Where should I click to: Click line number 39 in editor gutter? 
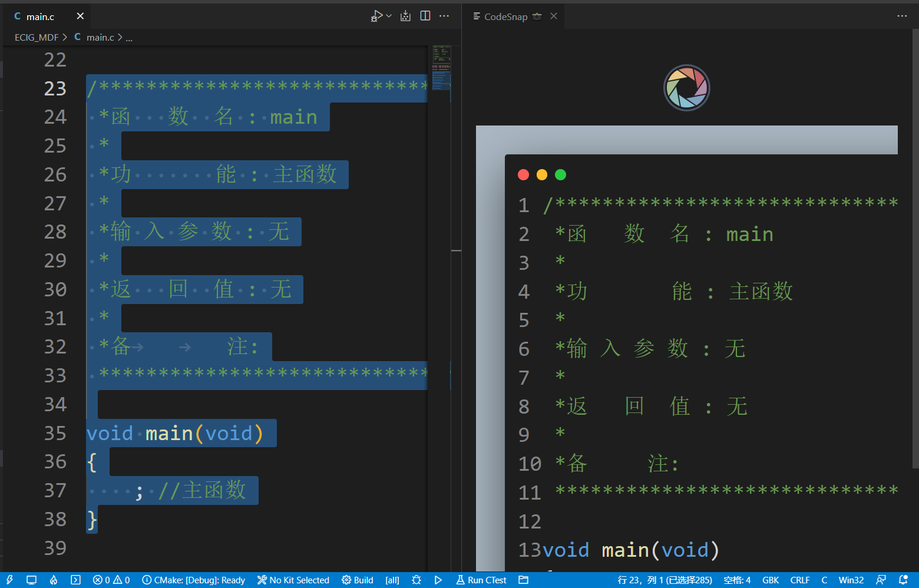[x=55, y=548]
